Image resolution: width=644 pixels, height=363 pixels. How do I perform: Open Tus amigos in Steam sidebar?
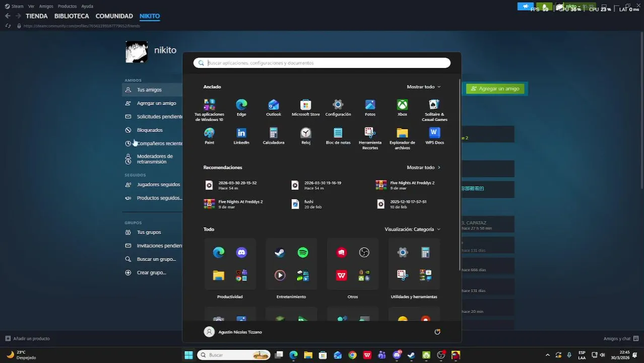tap(152, 90)
